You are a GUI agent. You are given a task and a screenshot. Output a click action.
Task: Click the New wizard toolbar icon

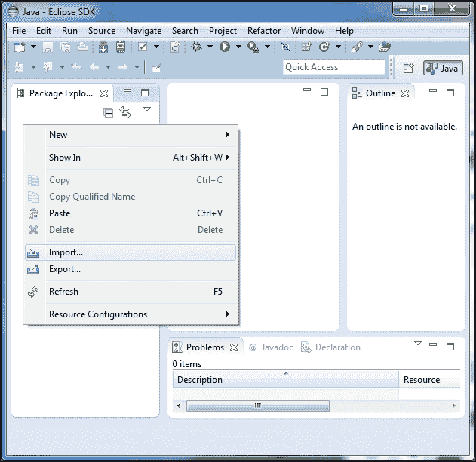tap(20, 47)
